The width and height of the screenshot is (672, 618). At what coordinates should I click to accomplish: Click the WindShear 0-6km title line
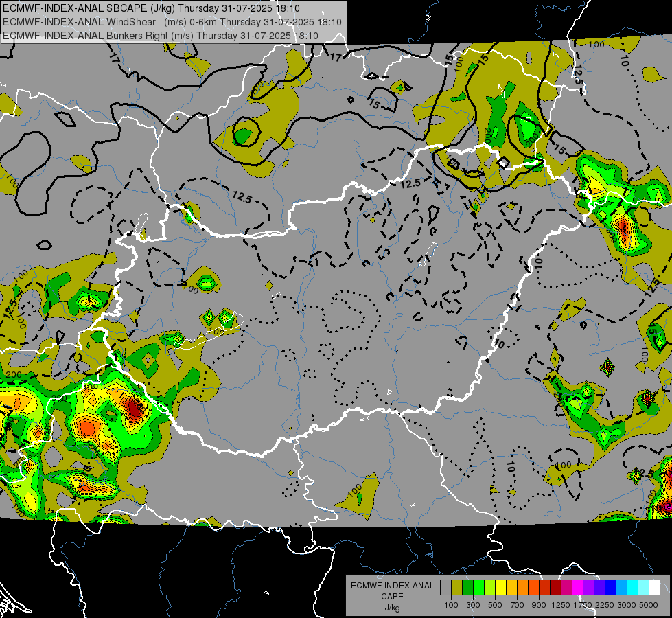point(172,22)
